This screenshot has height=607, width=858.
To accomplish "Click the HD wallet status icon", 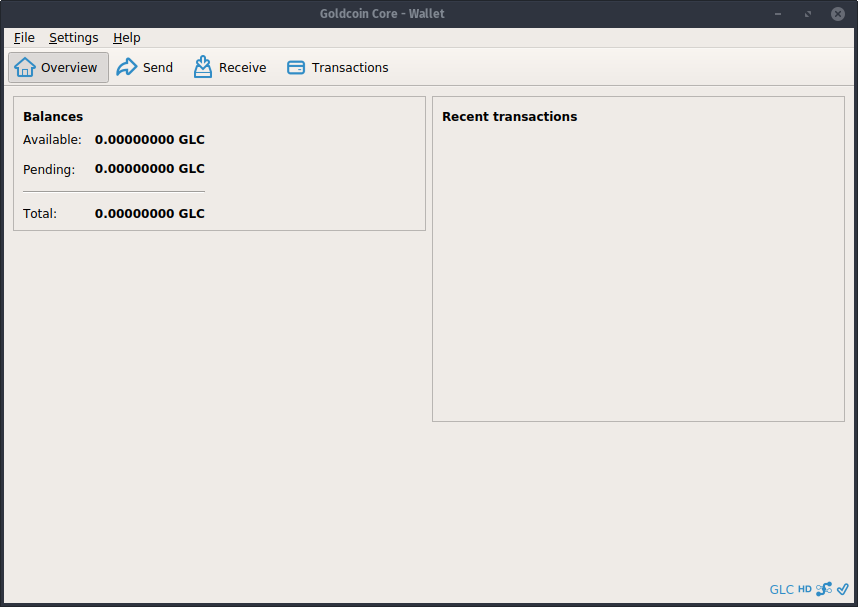I will [x=805, y=589].
